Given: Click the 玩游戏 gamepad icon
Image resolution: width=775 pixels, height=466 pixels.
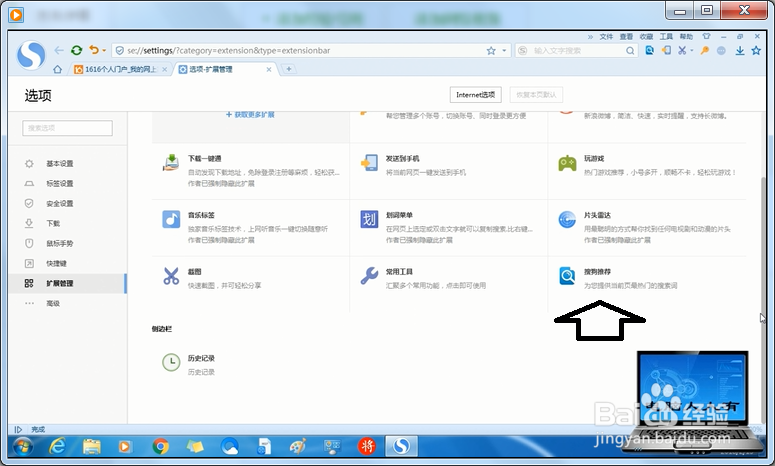Looking at the screenshot, I should (x=567, y=163).
